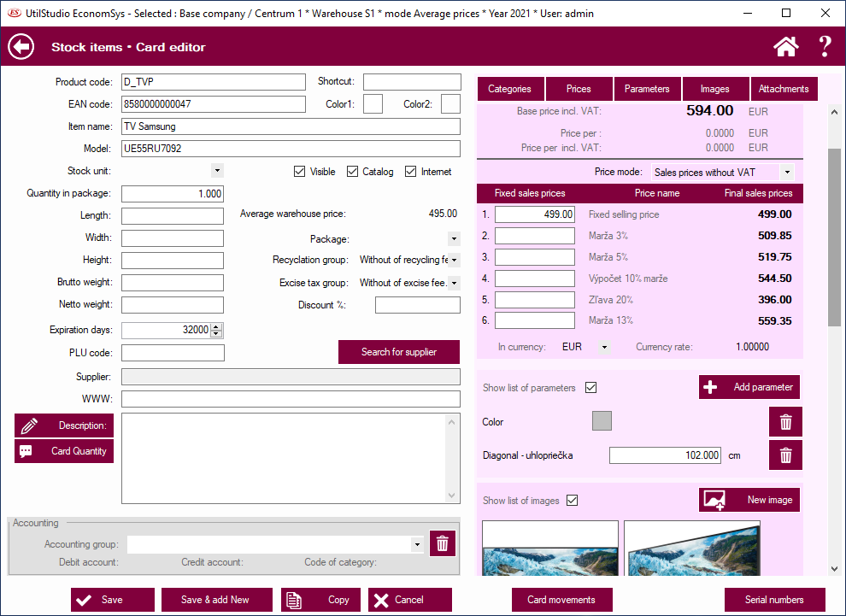Open help question mark icon
846x616 pixels.
(x=825, y=46)
